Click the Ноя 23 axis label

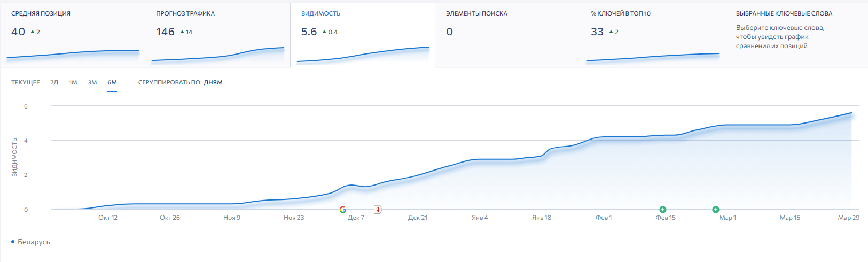pyautogui.click(x=294, y=218)
